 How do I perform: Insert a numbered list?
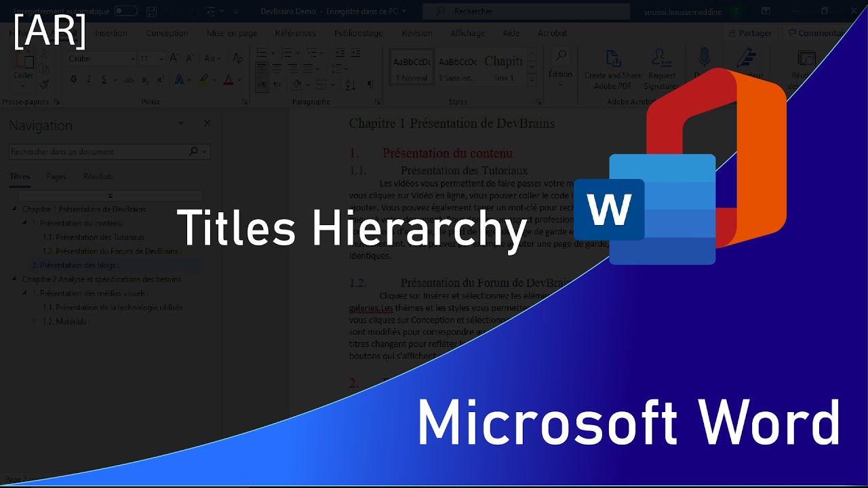point(286,53)
